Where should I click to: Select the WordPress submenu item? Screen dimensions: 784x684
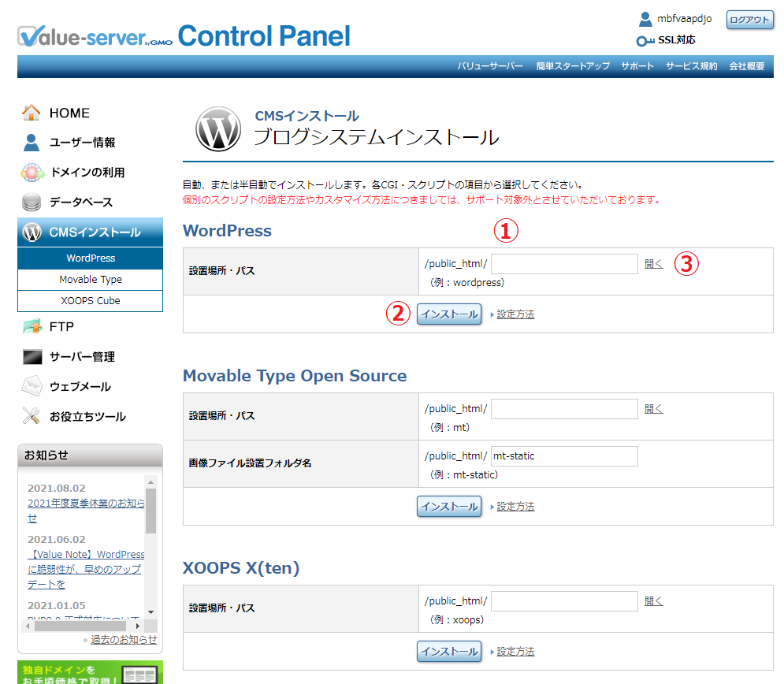(x=90, y=258)
